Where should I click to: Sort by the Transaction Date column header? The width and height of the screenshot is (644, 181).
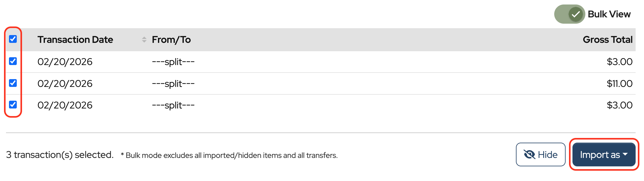(75, 40)
